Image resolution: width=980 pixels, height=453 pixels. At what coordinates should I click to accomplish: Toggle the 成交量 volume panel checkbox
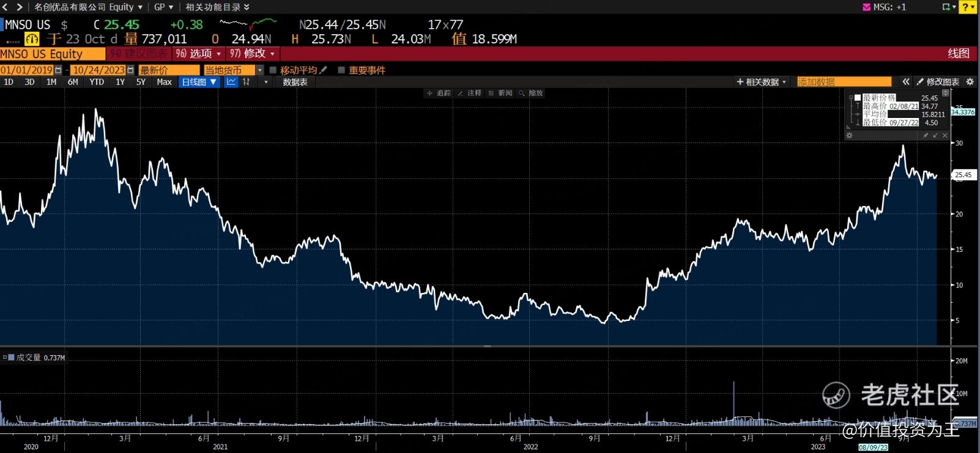click(x=12, y=357)
